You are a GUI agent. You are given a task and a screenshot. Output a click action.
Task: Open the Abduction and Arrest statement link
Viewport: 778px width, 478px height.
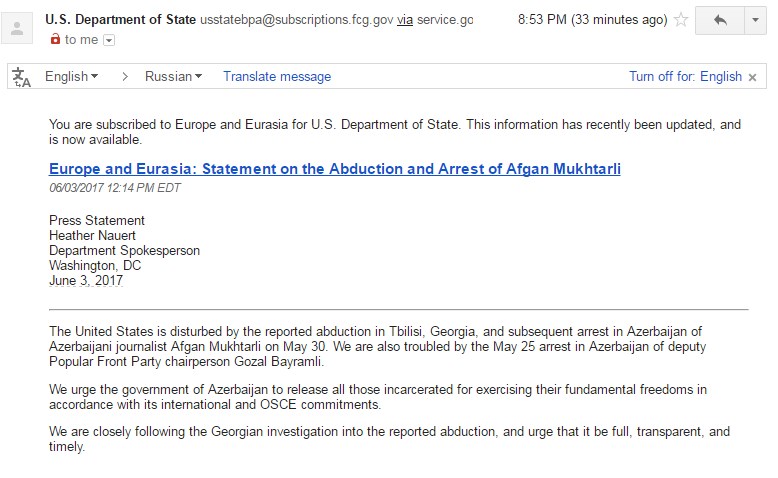pos(334,169)
